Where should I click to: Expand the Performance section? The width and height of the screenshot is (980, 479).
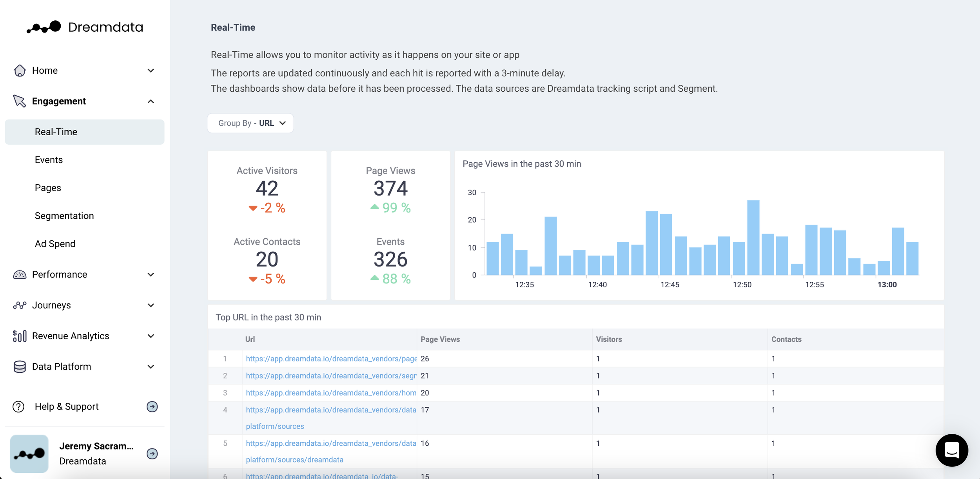point(151,274)
